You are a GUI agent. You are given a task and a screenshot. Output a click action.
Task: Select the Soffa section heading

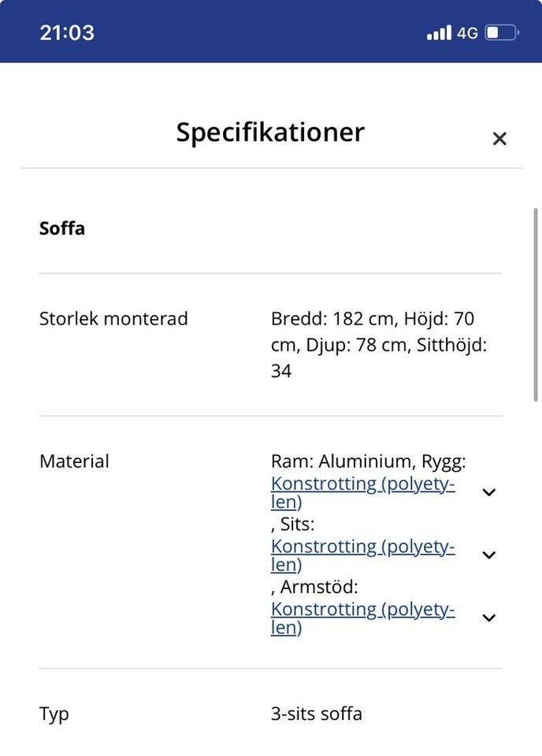tap(62, 229)
